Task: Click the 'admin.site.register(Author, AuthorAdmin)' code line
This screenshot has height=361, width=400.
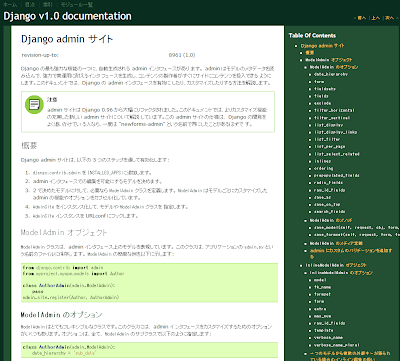Action: coord(71,297)
